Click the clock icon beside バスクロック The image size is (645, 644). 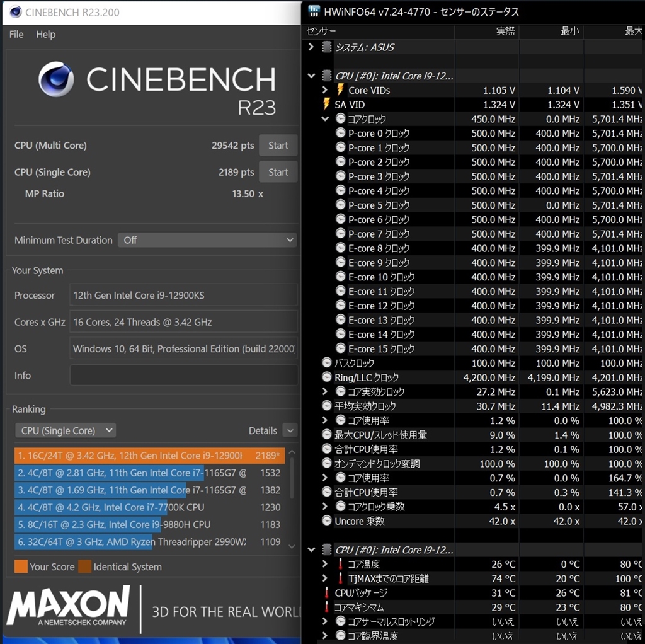327,362
